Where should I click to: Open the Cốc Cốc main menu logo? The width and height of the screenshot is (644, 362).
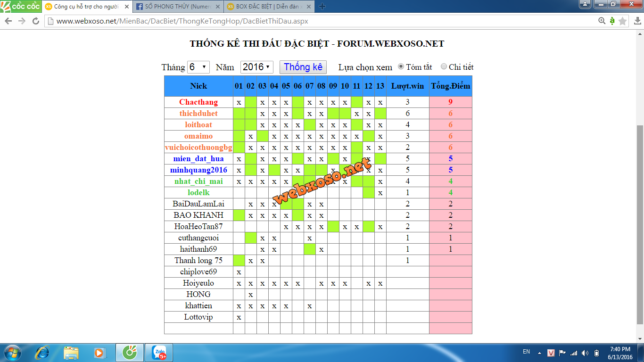coord(21,6)
